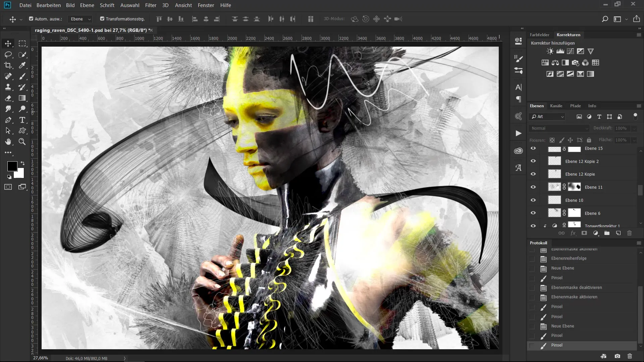This screenshot has height=362, width=644.
Task: Click the add layer mask icon
Action: click(x=584, y=233)
